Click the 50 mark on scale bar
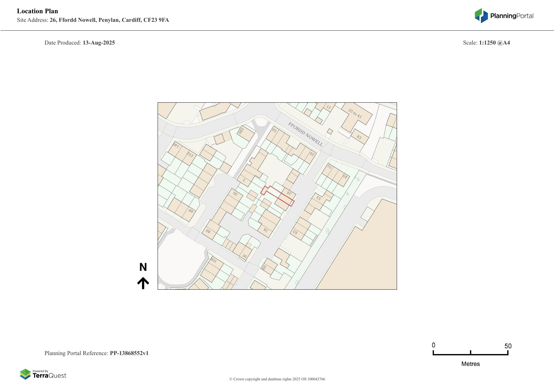Image resolution: width=554 pixels, height=392 pixels. click(x=508, y=346)
